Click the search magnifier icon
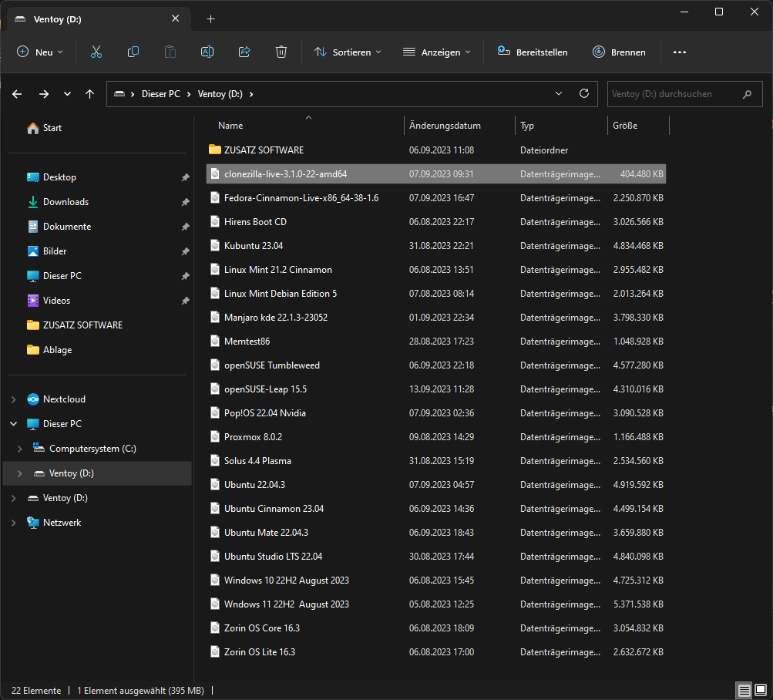Viewport: 773px width, 700px height. coord(747,94)
